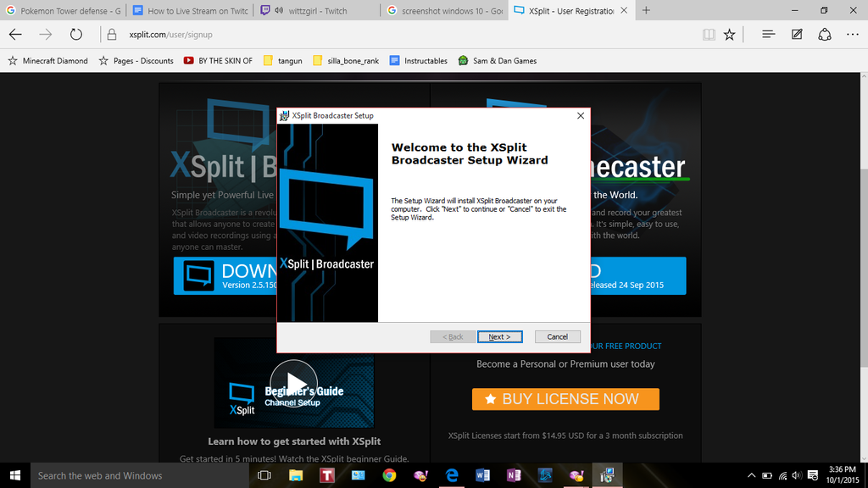Switch to How to Live Stream tab
Image resolution: width=868 pixels, height=488 pixels.
[x=191, y=10]
